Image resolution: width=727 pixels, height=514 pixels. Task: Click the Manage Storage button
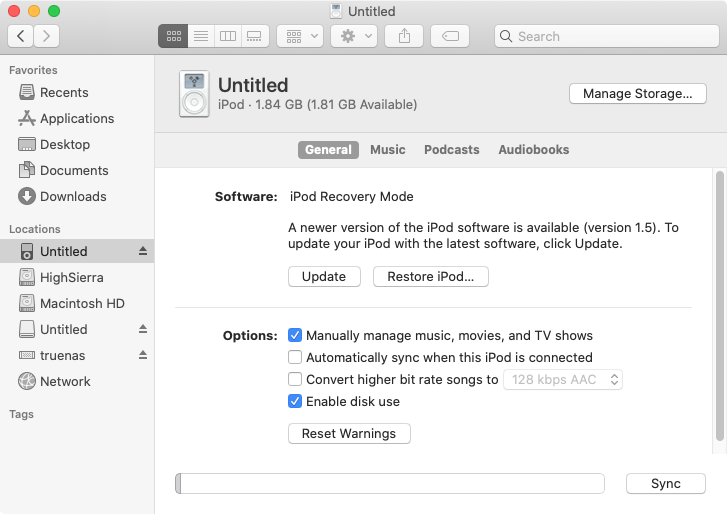(x=638, y=94)
